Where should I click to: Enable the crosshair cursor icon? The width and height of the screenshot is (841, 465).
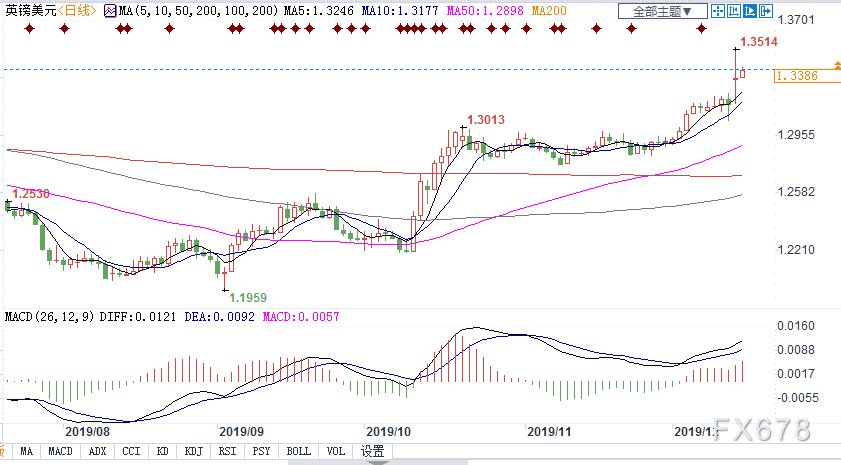718,11
